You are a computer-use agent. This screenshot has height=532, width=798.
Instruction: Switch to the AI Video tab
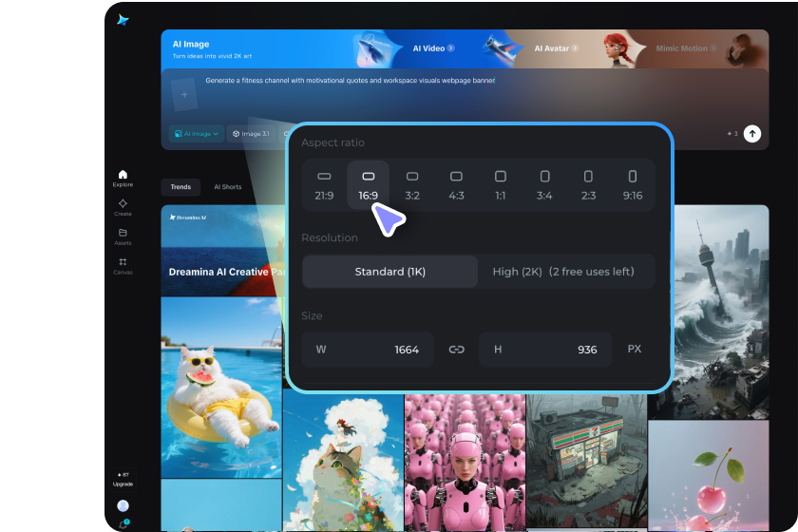click(x=433, y=48)
